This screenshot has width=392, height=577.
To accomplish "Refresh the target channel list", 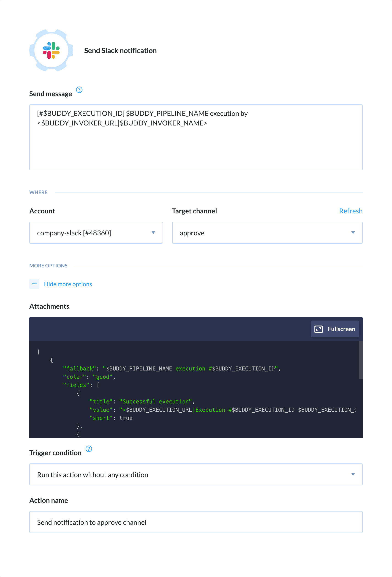I will click(351, 211).
